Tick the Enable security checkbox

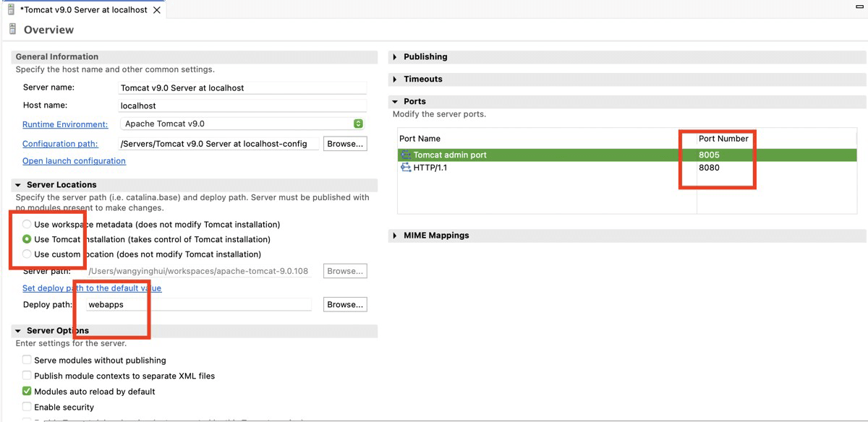coord(27,408)
